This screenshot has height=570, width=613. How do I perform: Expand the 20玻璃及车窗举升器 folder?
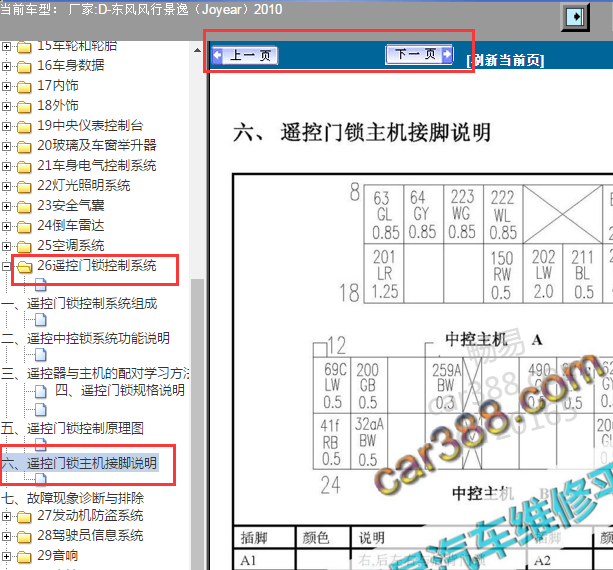6,146
